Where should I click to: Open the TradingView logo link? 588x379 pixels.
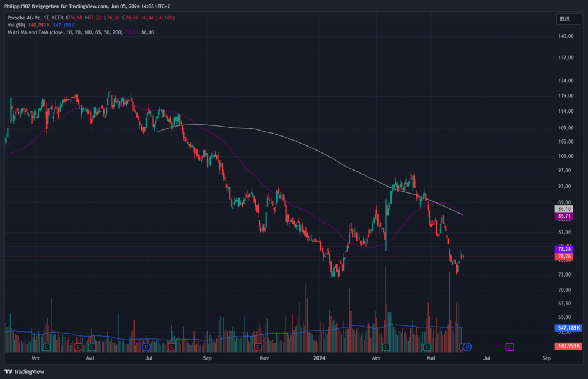coord(24,371)
